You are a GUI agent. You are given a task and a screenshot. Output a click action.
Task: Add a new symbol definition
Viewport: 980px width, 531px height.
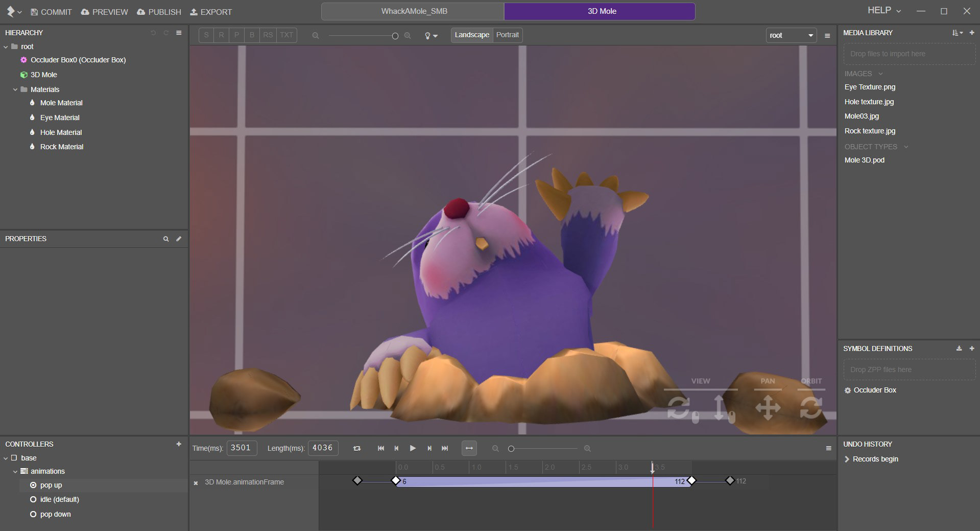pyautogui.click(x=972, y=349)
